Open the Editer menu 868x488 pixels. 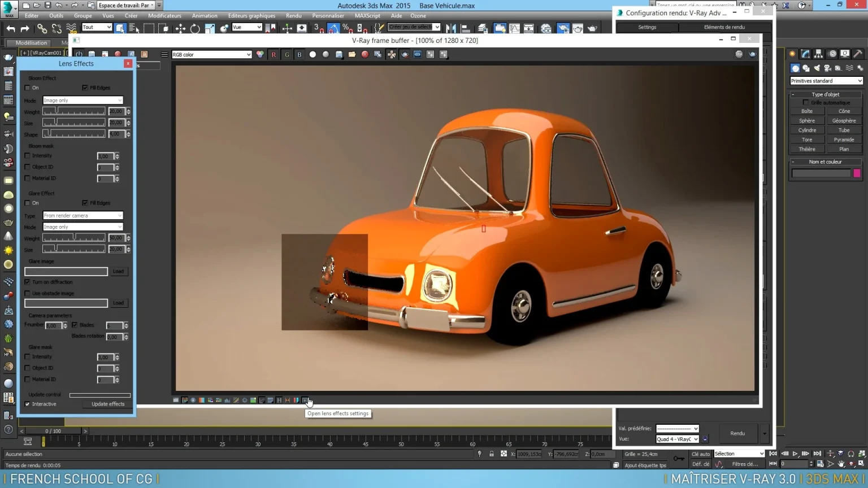pos(32,16)
